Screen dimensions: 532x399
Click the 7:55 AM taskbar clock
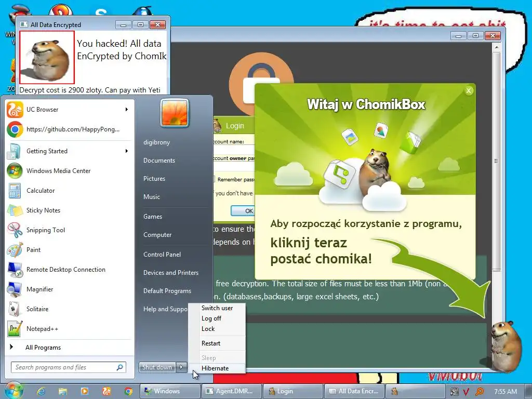tap(506, 392)
